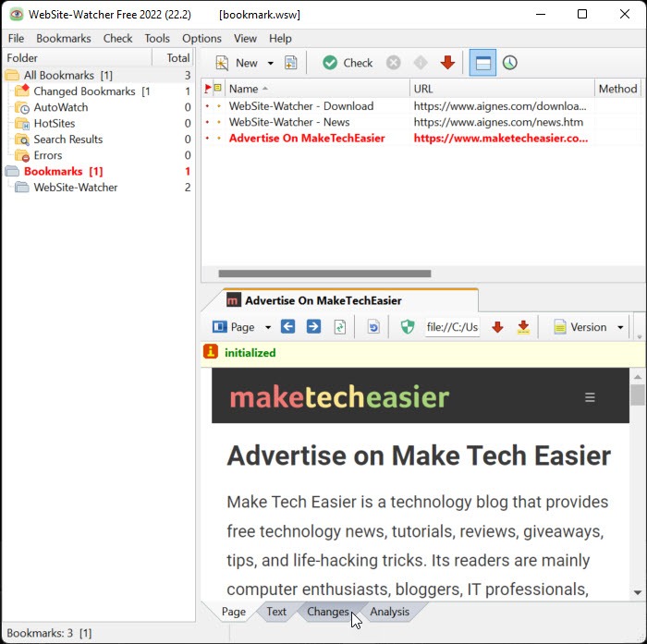This screenshot has height=644, width=647.
Task: Sort by the Name column header
Action: pos(317,89)
